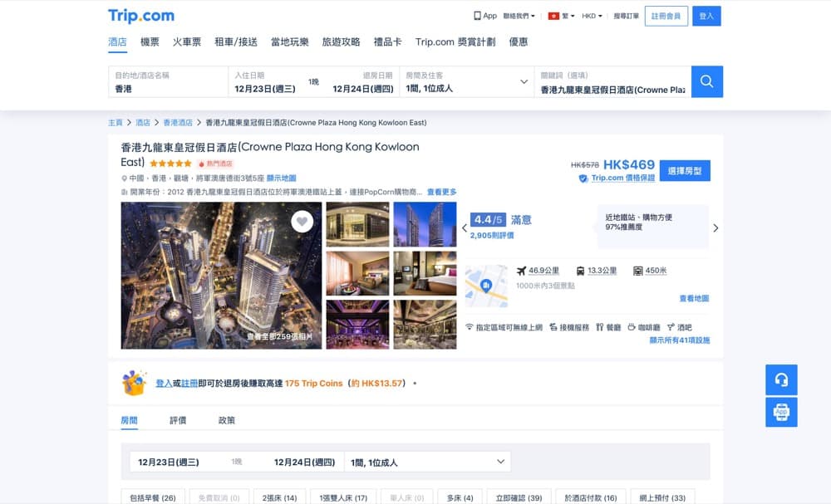Open customer service headset icon
831x504 pixels.
(781, 379)
